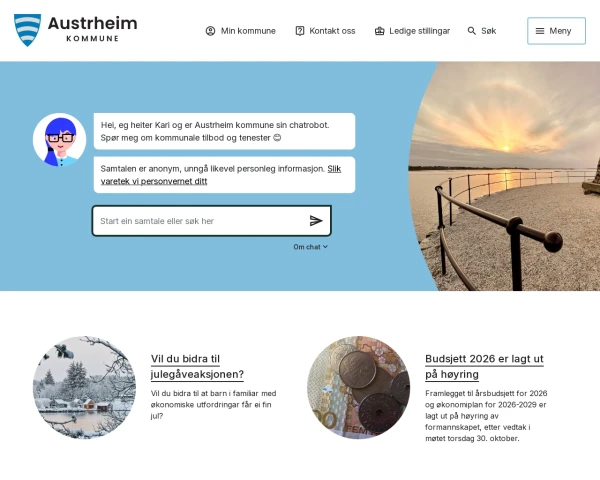Open Vil du bidra til julegåveaksjonen article
Image resolution: width=600 pixels, height=480 pixels.
pyautogui.click(x=197, y=366)
